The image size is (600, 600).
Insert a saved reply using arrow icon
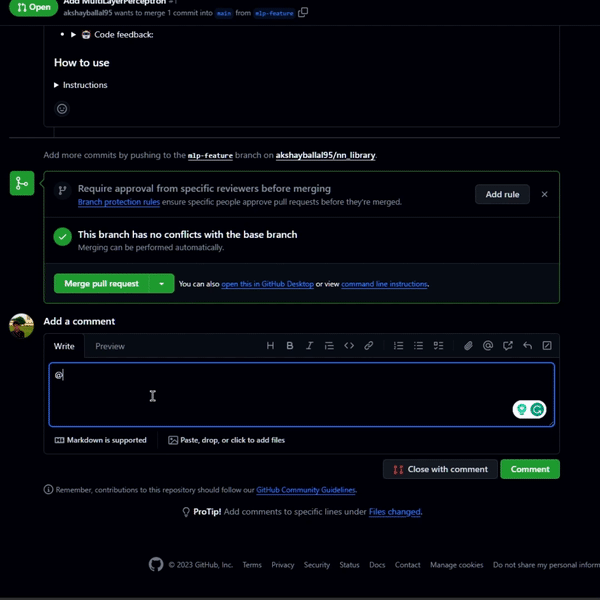tap(527, 346)
